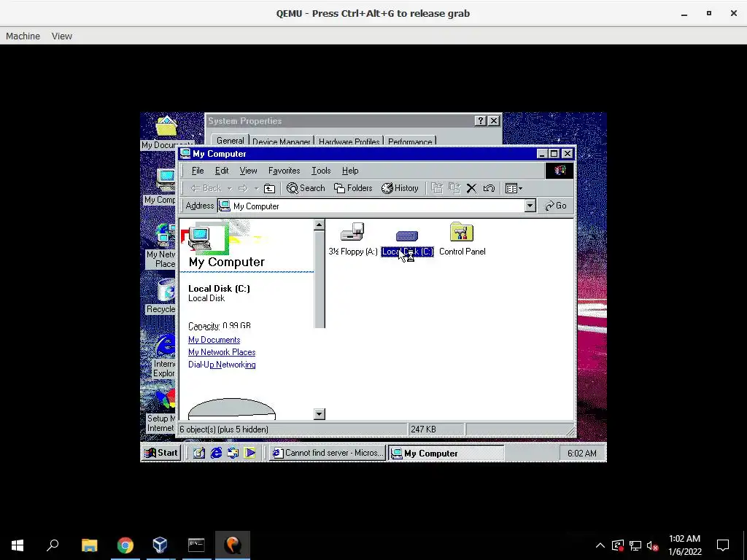This screenshot has height=560, width=747.
Task: Show hidden host tray icons chevron
Action: coord(600,545)
